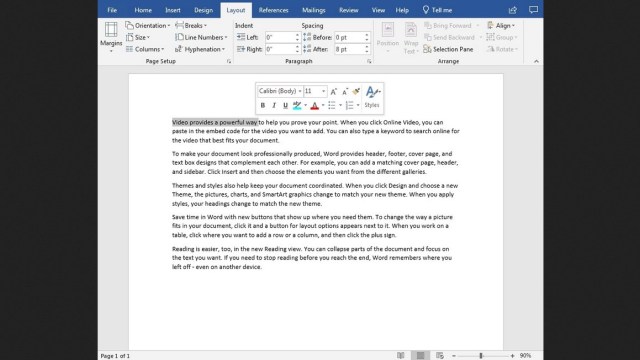Open the Hyphenation dropdown
Image resolution: width=640 pixels, height=360 pixels.
pyautogui.click(x=200, y=49)
